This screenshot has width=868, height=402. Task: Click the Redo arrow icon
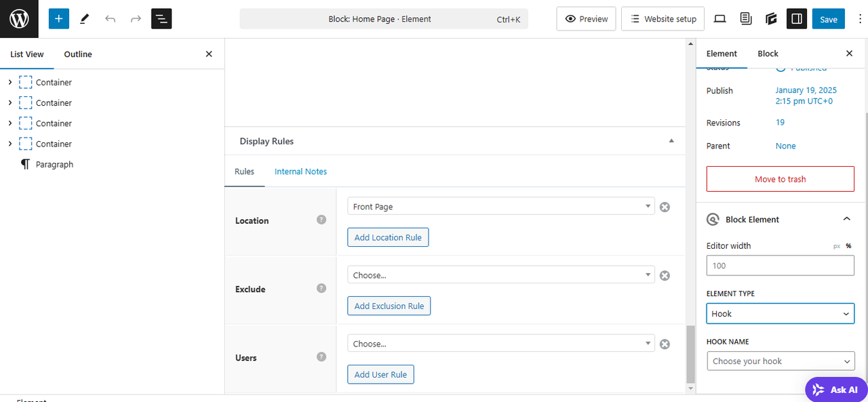point(136,19)
